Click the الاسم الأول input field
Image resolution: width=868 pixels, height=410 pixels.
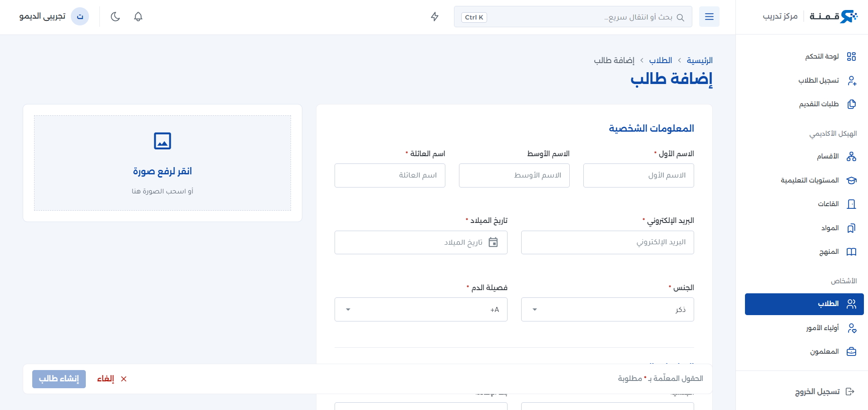click(x=638, y=175)
